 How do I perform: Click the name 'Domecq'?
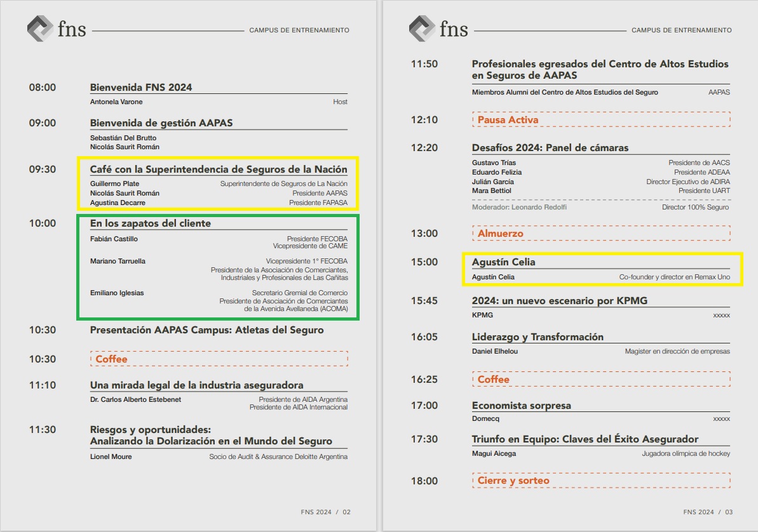click(485, 419)
